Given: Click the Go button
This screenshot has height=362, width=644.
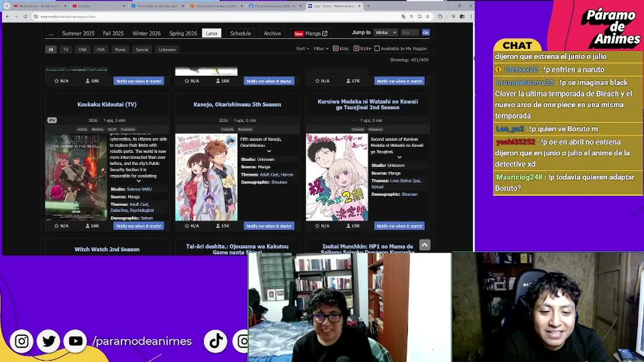Looking at the screenshot, I should pos(426,33).
